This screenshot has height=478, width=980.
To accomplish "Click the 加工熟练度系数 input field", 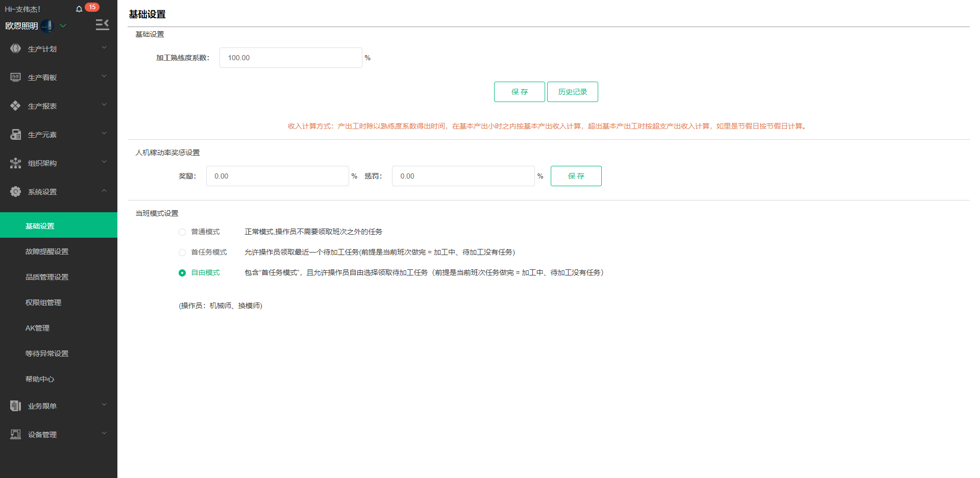I will pos(290,58).
